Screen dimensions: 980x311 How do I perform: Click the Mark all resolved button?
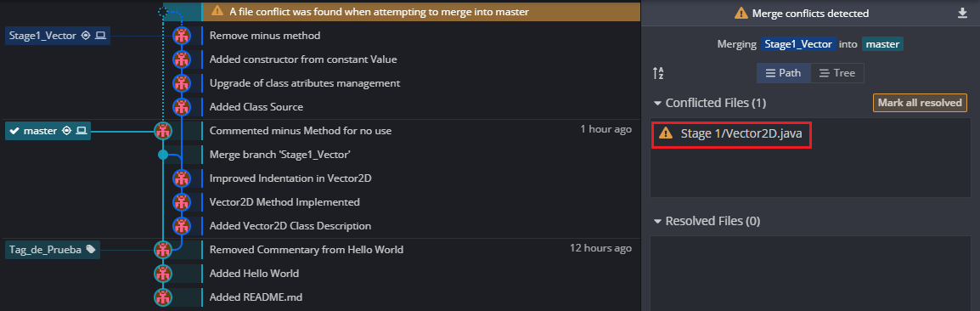(920, 103)
